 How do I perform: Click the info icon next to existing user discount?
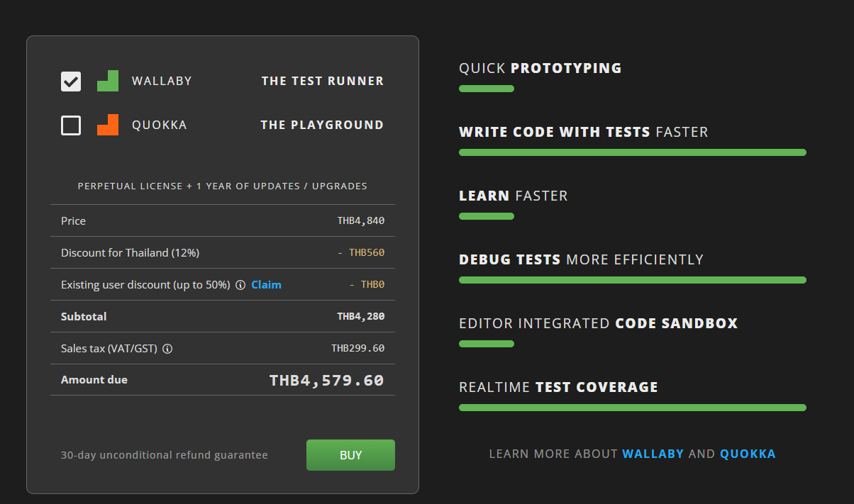[x=239, y=285]
